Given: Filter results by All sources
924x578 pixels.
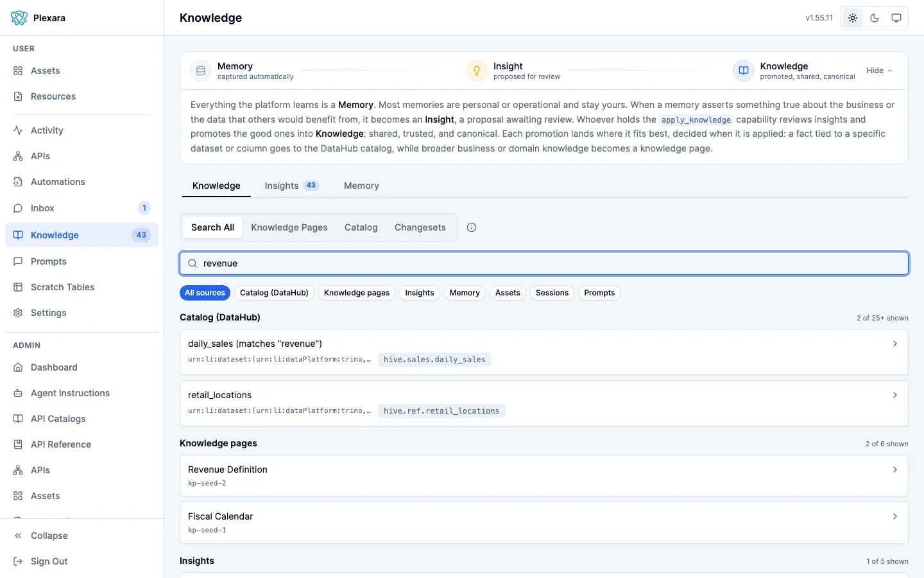Looking at the screenshot, I should pyautogui.click(x=205, y=293).
